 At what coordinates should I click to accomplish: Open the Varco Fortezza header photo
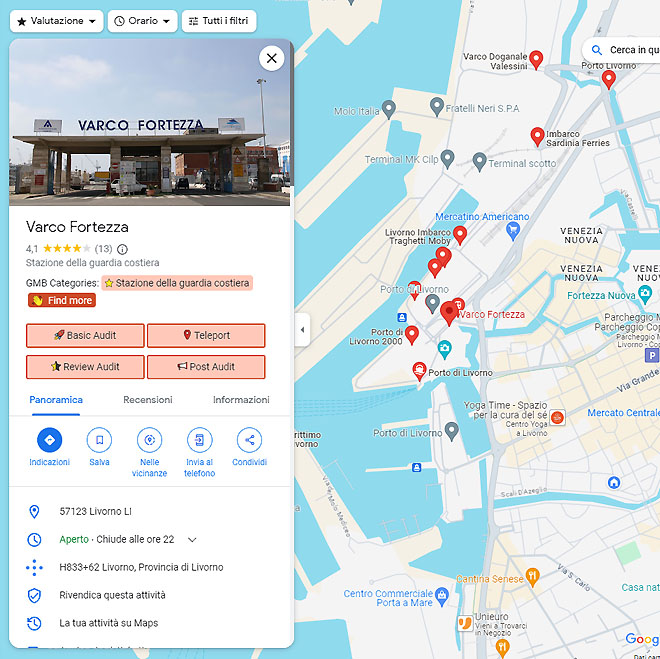pos(149,122)
